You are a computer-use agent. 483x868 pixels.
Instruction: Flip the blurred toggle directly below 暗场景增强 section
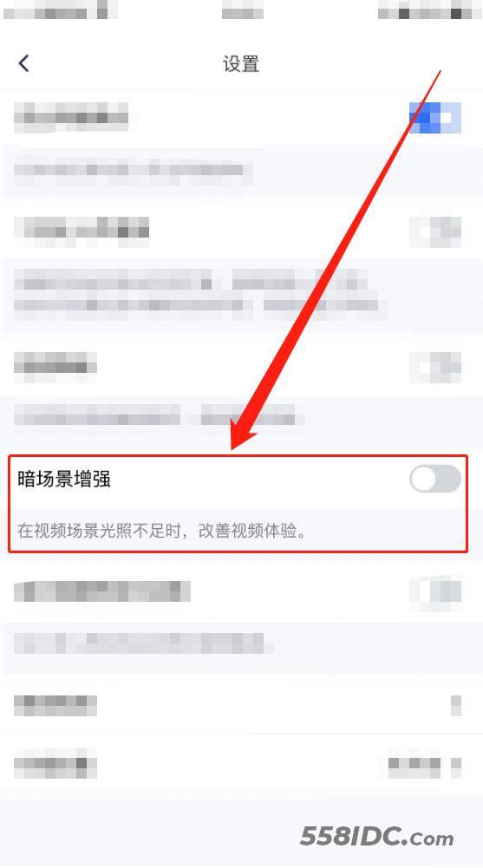435,591
